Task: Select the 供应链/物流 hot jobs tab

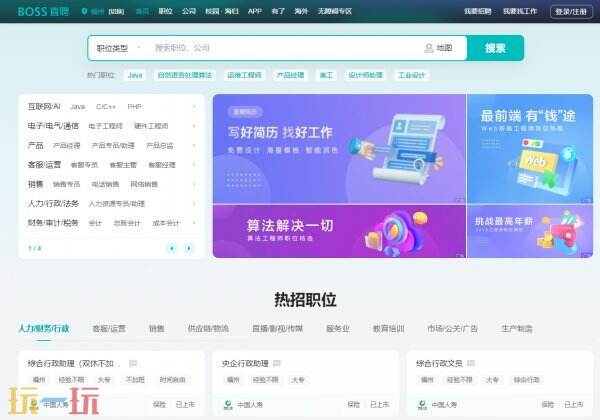Action: click(208, 328)
